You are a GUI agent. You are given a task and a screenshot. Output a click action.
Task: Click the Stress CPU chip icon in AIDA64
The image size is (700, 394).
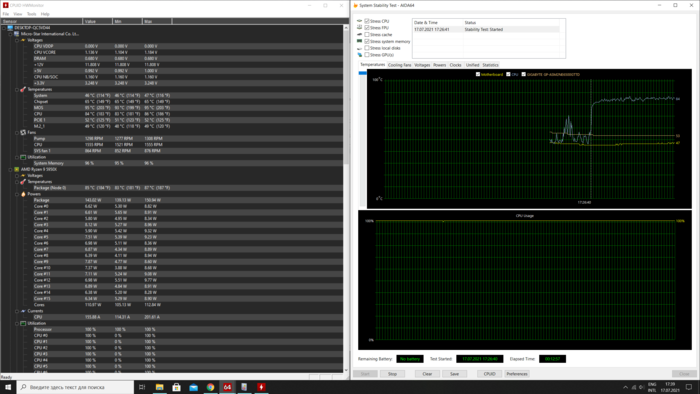click(359, 21)
